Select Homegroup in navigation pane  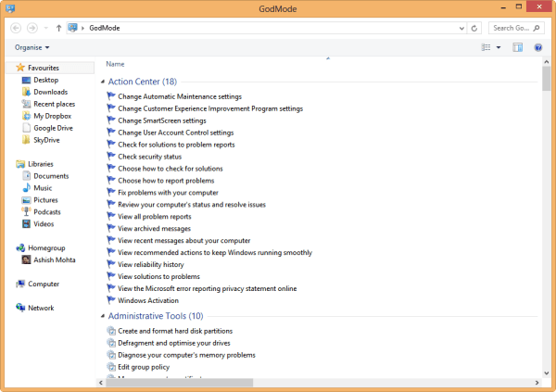46,248
